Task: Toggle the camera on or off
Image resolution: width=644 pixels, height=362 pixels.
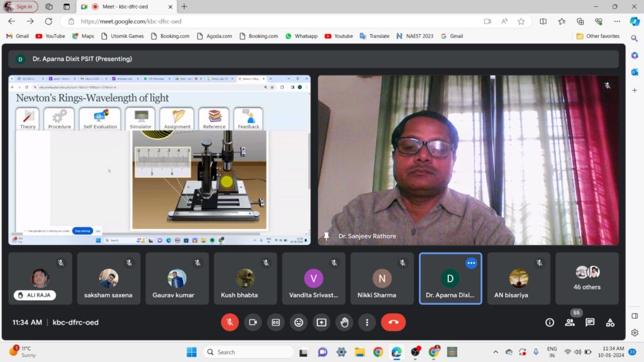Action: pos(253,322)
